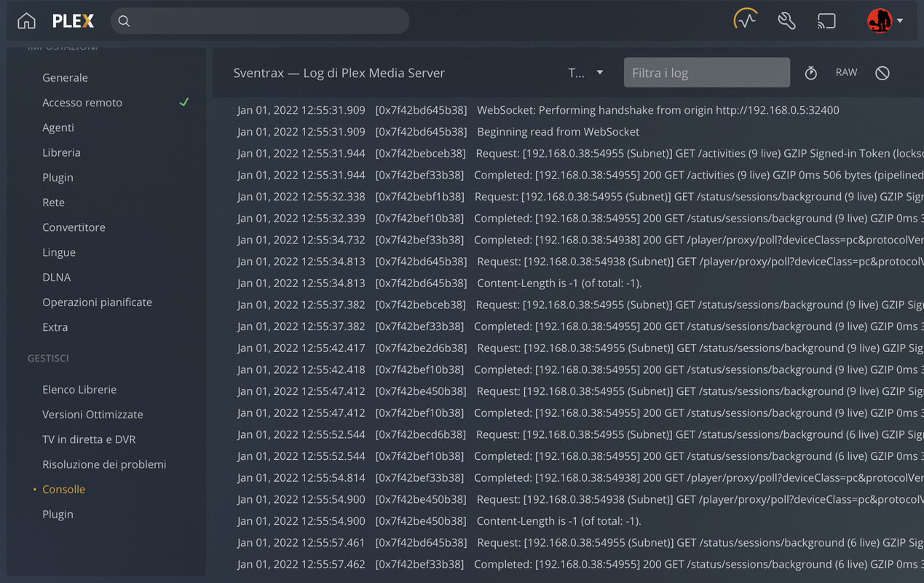
Task: Open Settings wrench icon
Action: pyautogui.click(x=786, y=20)
